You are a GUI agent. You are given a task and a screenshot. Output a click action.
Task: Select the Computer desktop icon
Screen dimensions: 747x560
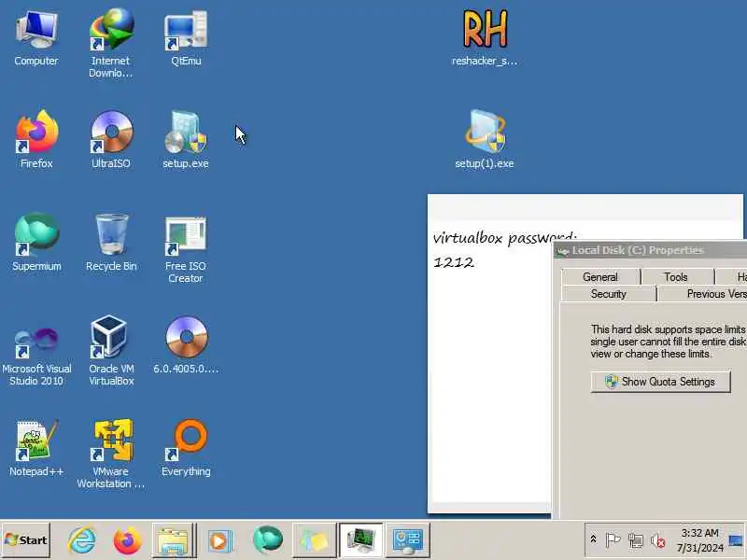pos(36,39)
